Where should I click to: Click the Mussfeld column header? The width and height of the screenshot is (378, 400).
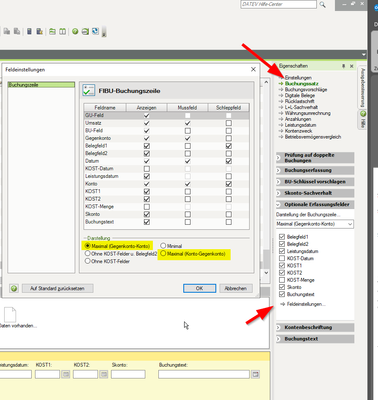click(187, 108)
